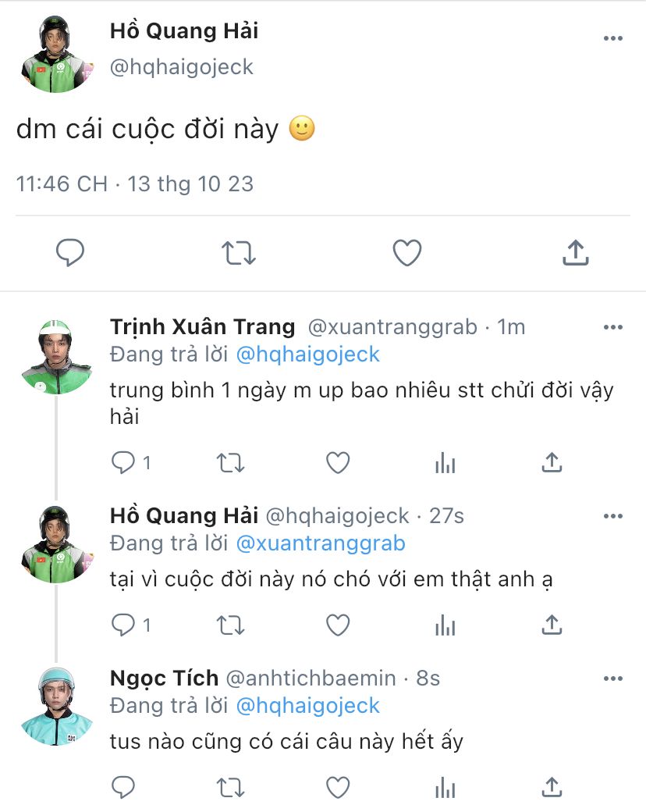
Task: View analytics on Ngọc Tích's reply
Action: click(x=445, y=787)
